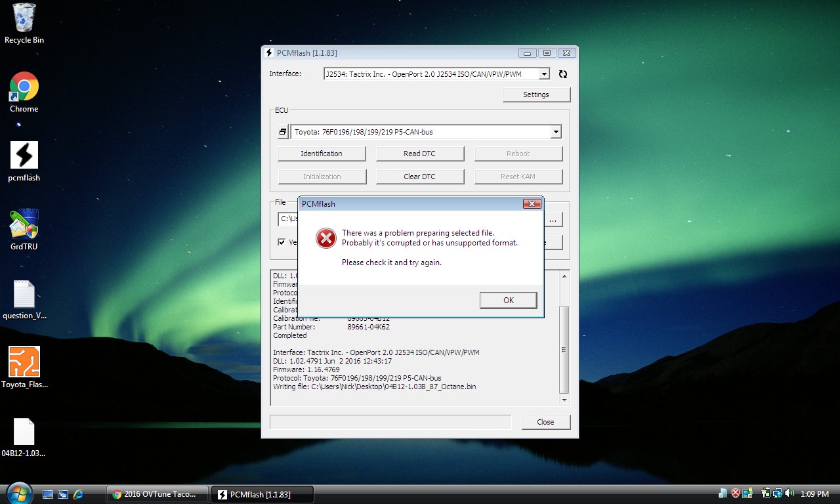Click 'DLL: 1.02.4791 Jun 2 2016' log line
The width and height of the screenshot is (840, 504).
pos(332,361)
